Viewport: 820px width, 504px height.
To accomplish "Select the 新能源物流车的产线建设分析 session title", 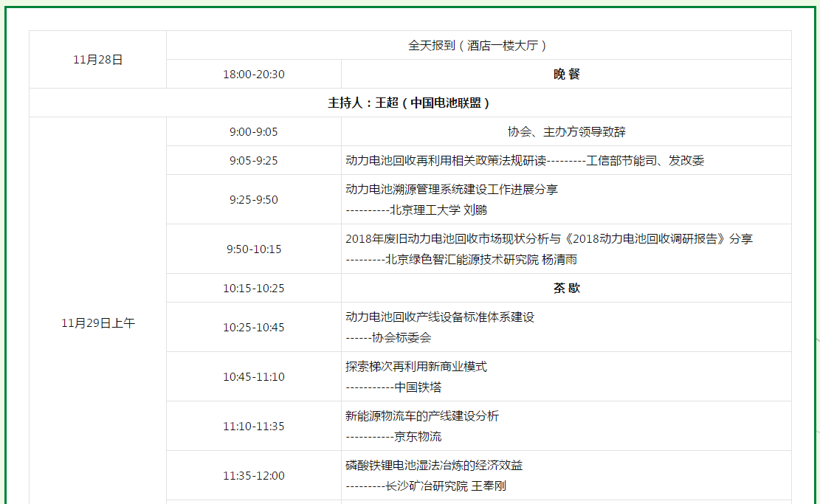I will (x=422, y=415).
